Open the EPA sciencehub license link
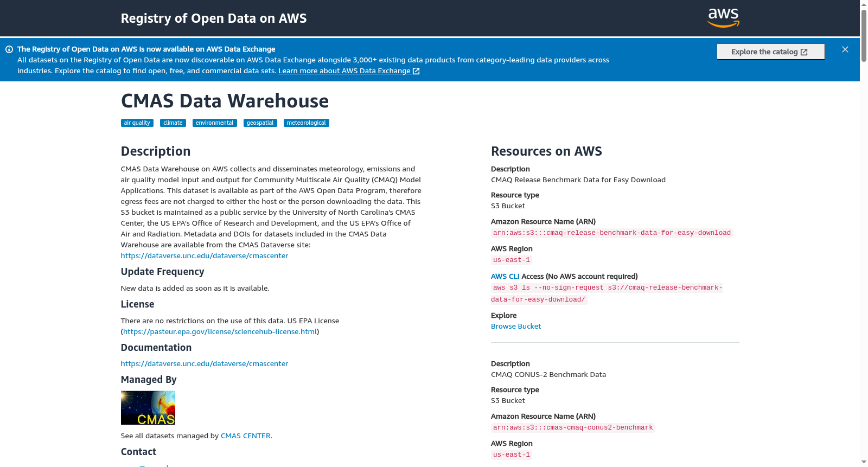Screen dimensions: 868x467 [x=220, y=332]
